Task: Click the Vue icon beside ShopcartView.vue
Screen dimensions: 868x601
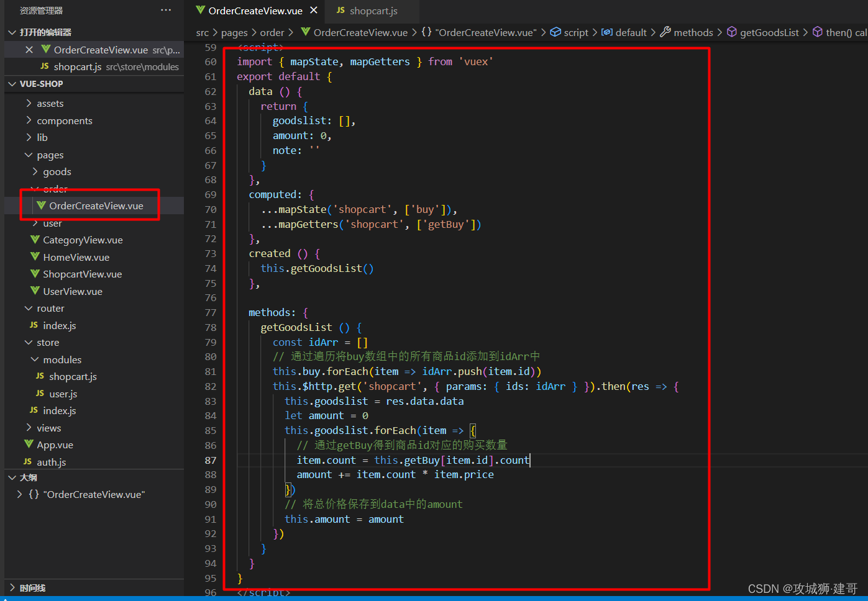Action: tap(35, 274)
